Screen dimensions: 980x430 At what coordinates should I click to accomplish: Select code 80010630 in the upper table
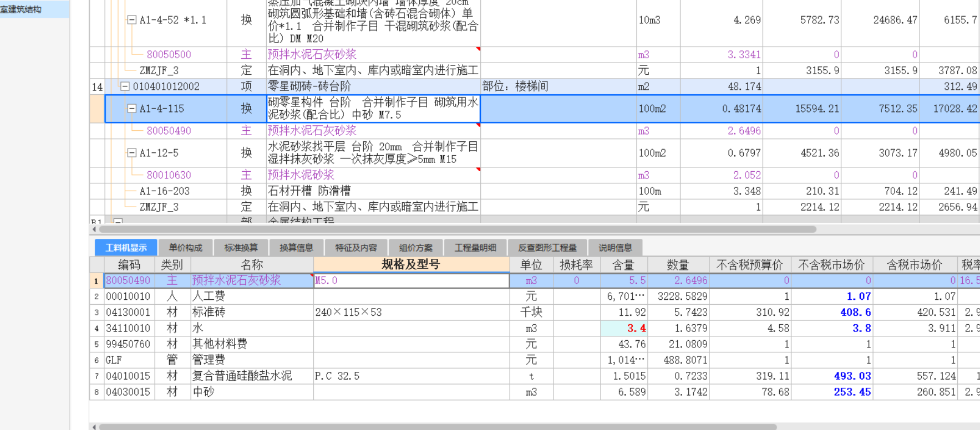[x=169, y=175]
